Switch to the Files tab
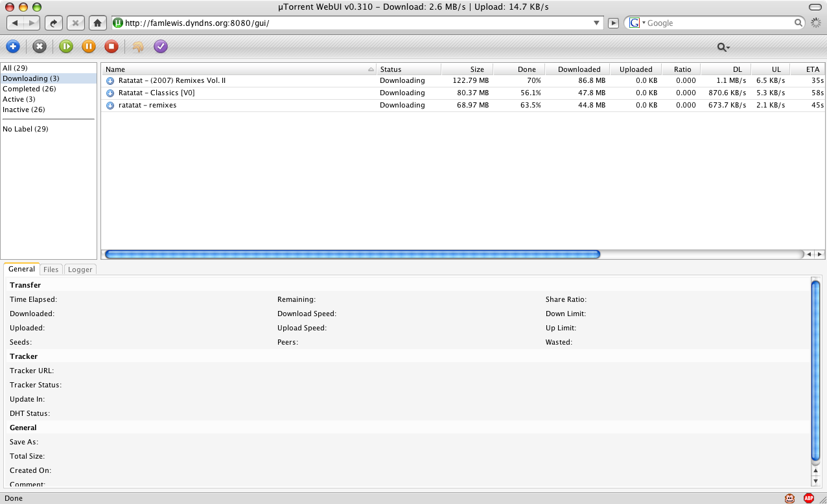 (x=51, y=269)
